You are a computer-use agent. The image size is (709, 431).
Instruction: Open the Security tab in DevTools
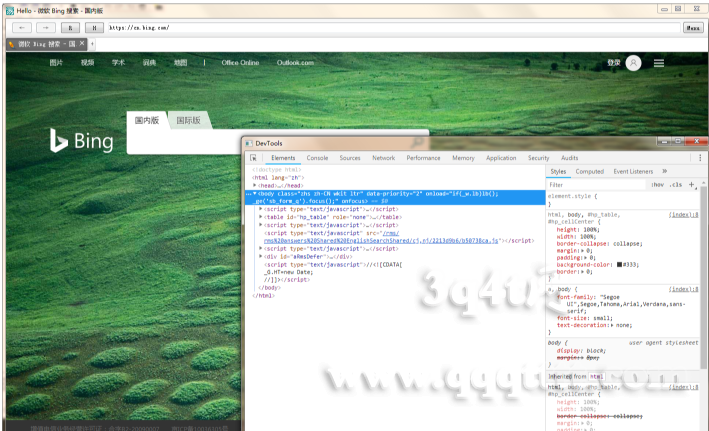coord(538,158)
